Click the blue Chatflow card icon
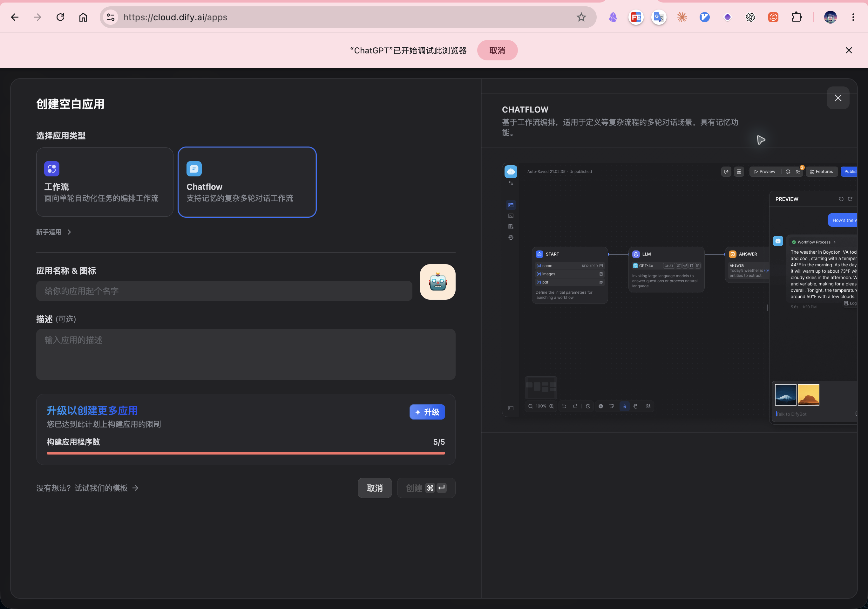868x609 pixels. click(194, 169)
